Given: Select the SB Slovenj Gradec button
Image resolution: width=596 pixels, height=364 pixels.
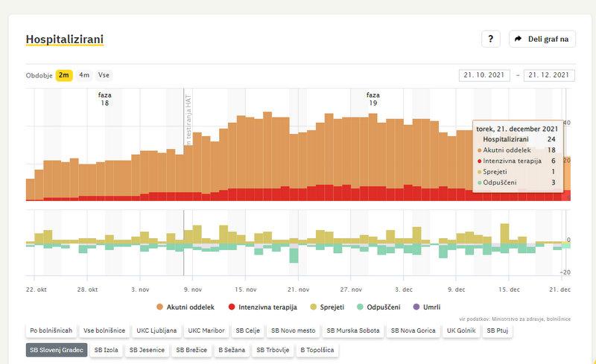Looking at the screenshot, I should click(x=57, y=349).
